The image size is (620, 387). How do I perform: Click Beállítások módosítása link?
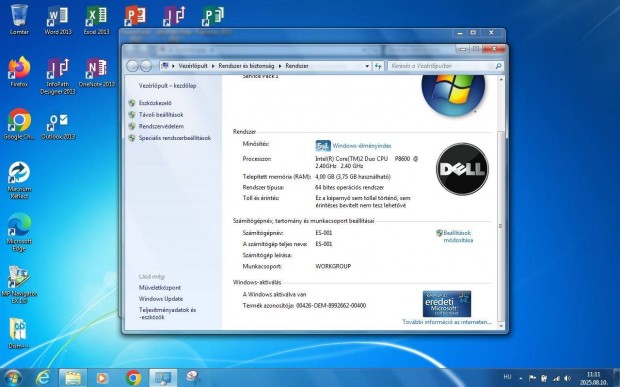click(x=458, y=236)
